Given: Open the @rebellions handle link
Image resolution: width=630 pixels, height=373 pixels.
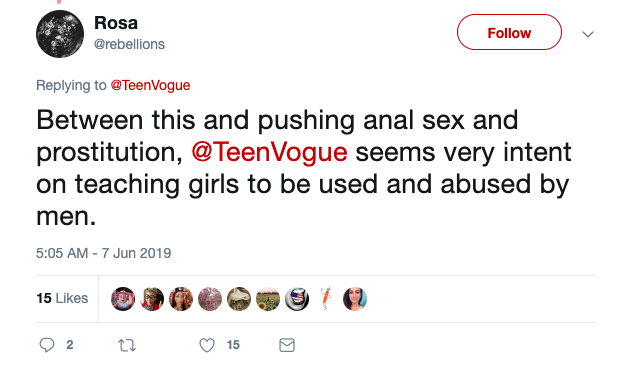Looking at the screenshot, I should 129,44.
